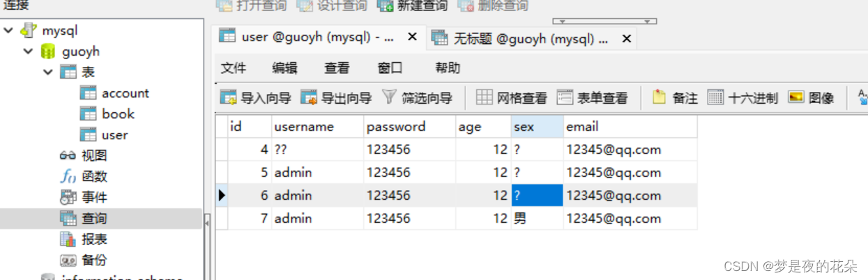Open the 图像 image viewer
Image resolution: width=868 pixels, height=280 pixels.
(811, 98)
